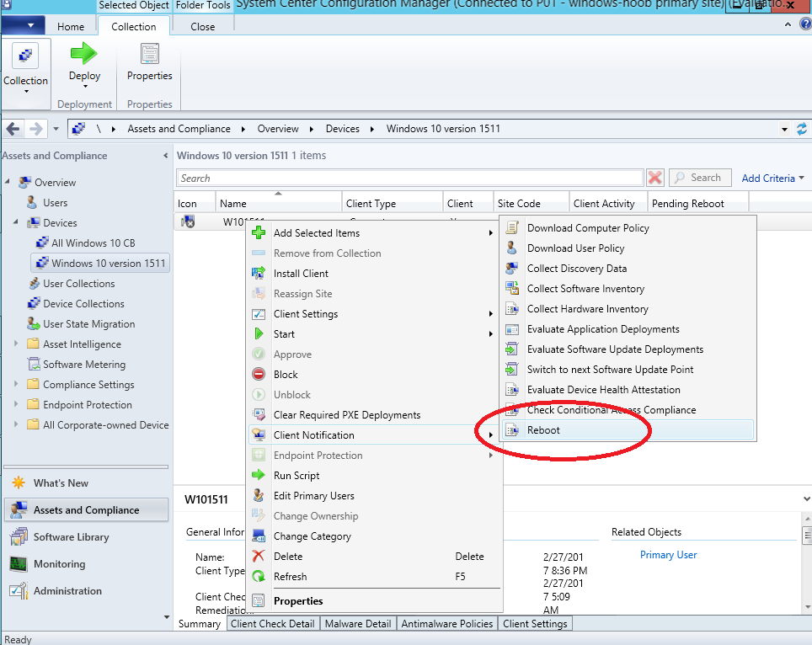Select Software Metering node
This screenshot has width=812, height=645.
(x=77, y=364)
